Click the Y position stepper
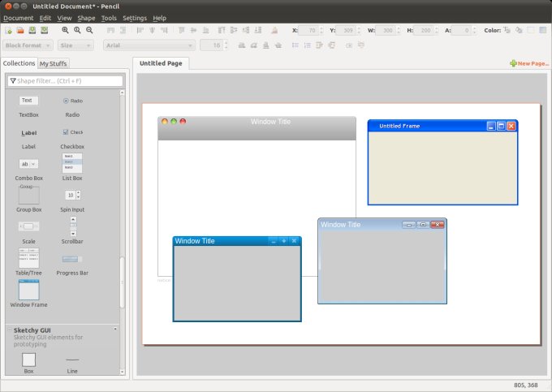Viewport: 552px width, 392px height. tap(359, 31)
